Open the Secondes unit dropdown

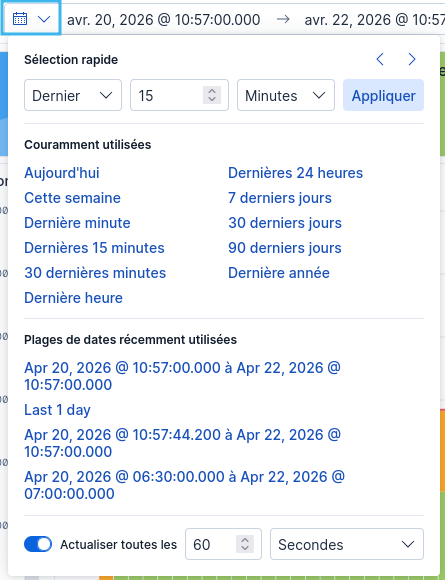[347, 544]
